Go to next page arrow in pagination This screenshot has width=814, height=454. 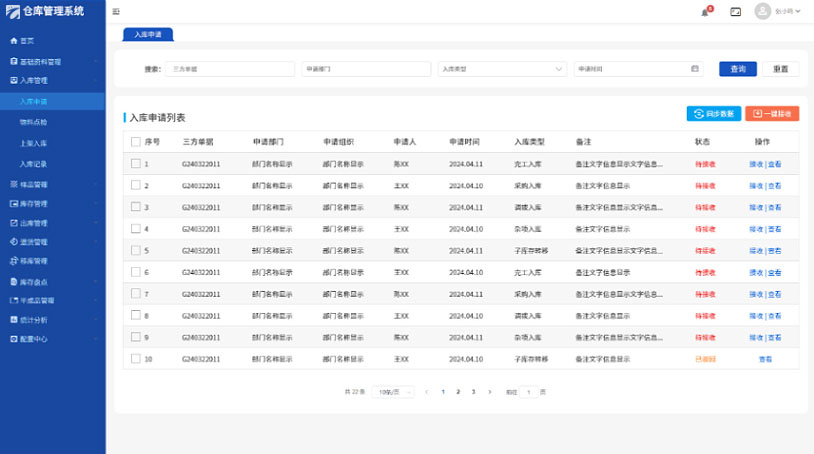[x=489, y=392]
